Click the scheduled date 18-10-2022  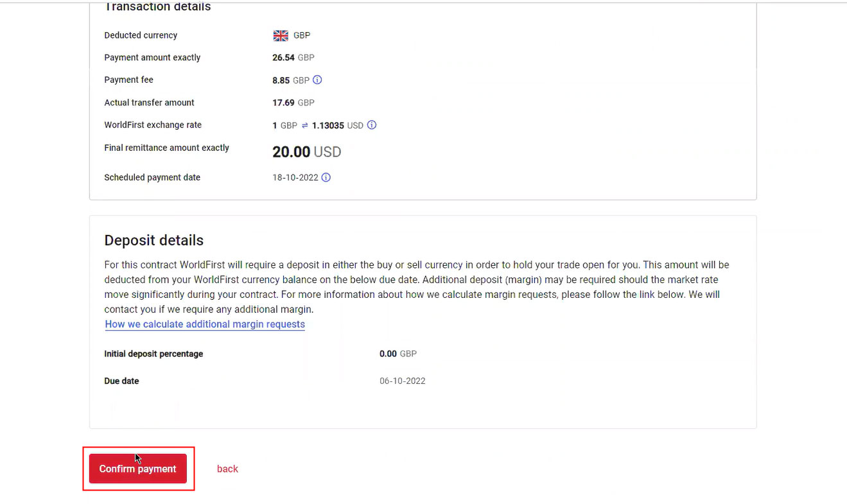click(295, 177)
